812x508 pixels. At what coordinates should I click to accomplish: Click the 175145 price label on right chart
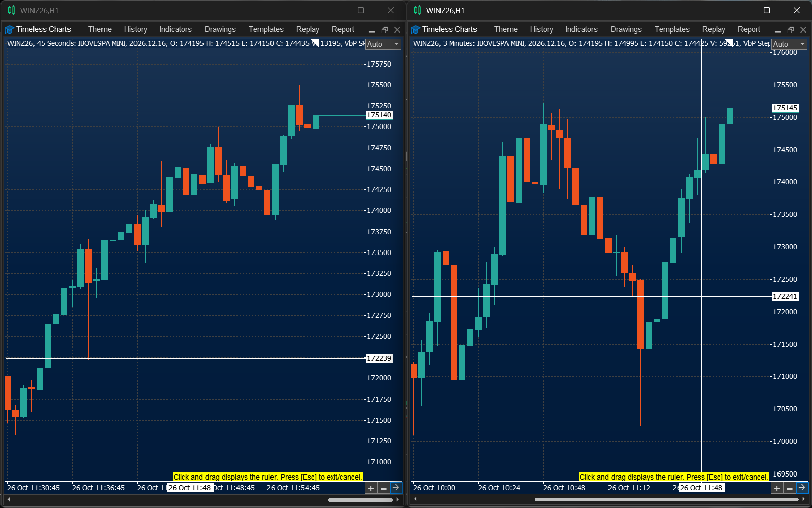pyautogui.click(x=785, y=108)
